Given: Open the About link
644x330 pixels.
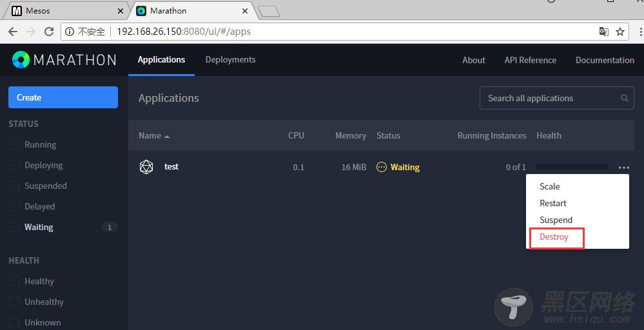Looking at the screenshot, I should pos(474,60).
